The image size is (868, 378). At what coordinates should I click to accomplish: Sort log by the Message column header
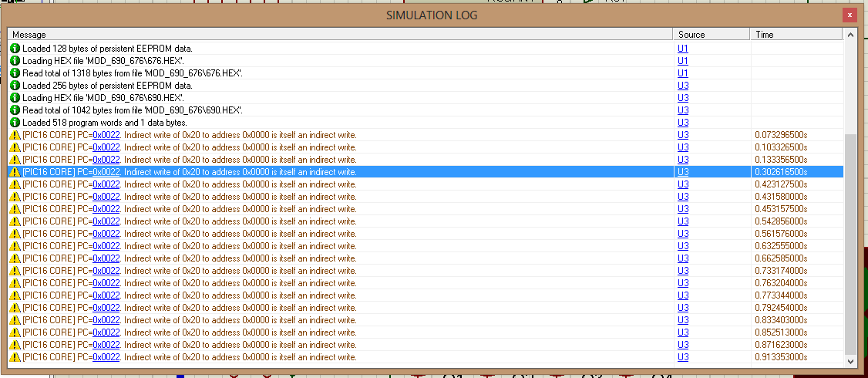coord(339,35)
